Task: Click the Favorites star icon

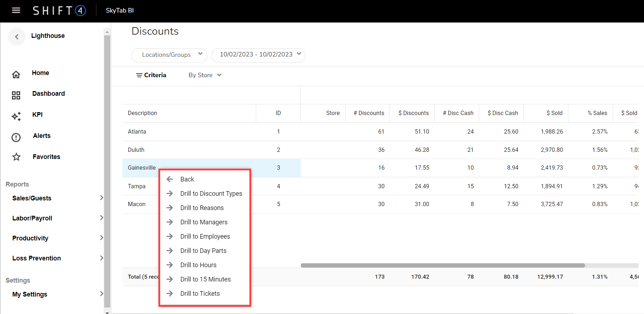Action: pyautogui.click(x=16, y=157)
